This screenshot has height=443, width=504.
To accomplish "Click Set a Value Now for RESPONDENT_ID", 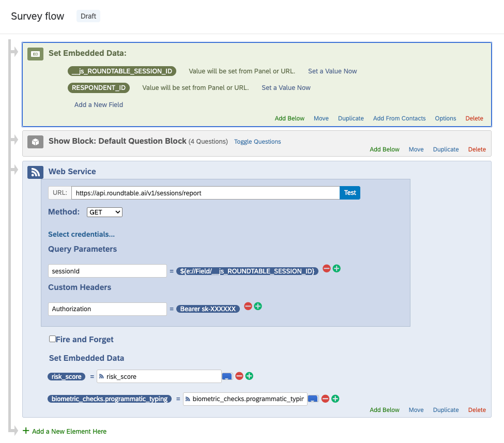I will [x=286, y=88].
